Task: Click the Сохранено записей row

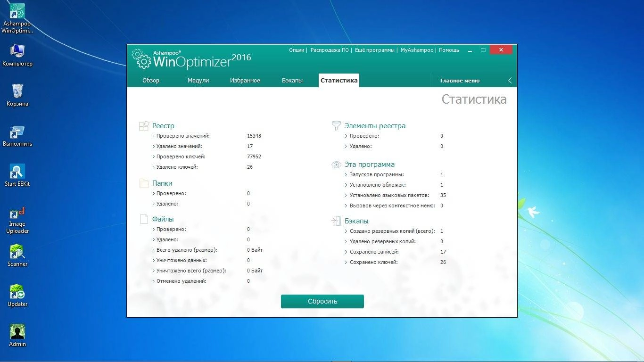Action: click(x=396, y=252)
